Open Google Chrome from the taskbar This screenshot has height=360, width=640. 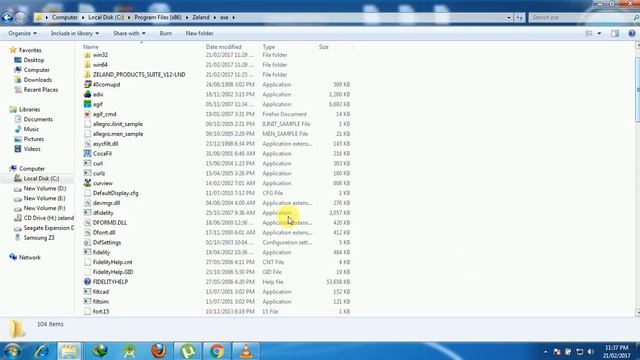click(217, 351)
